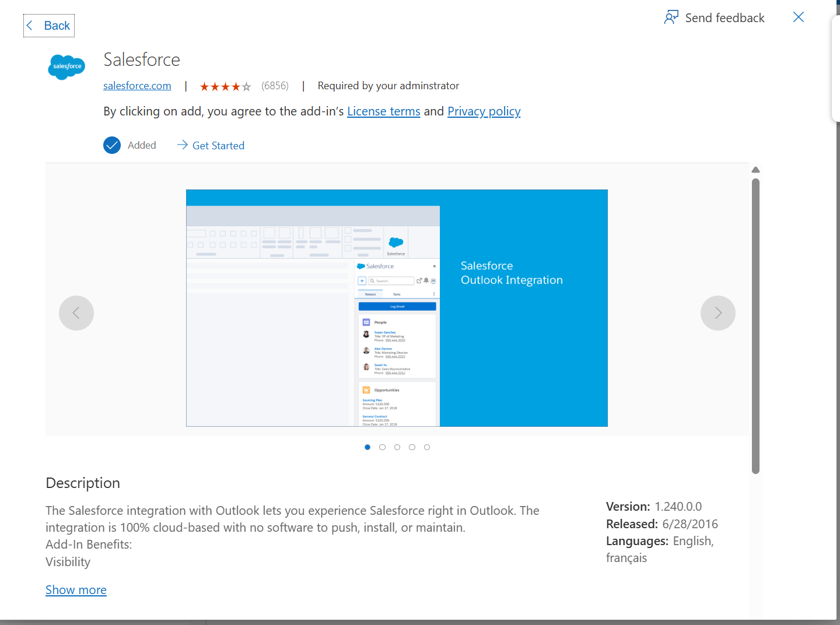Open the salesforce.com link

tap(137, 86)
